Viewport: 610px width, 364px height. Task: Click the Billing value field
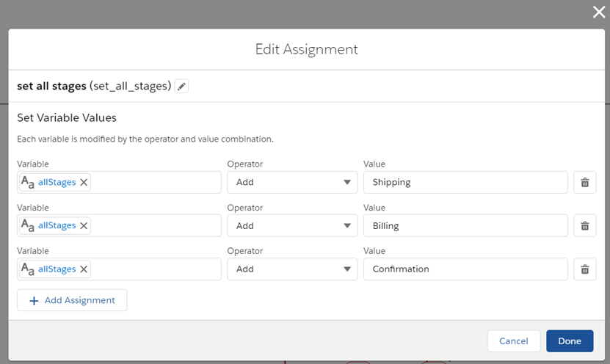tap(465, 225)
